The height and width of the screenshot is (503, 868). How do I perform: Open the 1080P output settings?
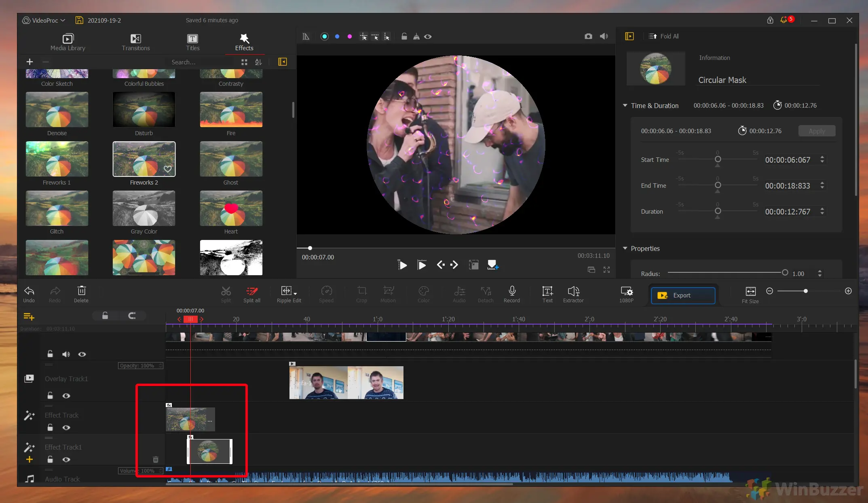pos(626,294)
